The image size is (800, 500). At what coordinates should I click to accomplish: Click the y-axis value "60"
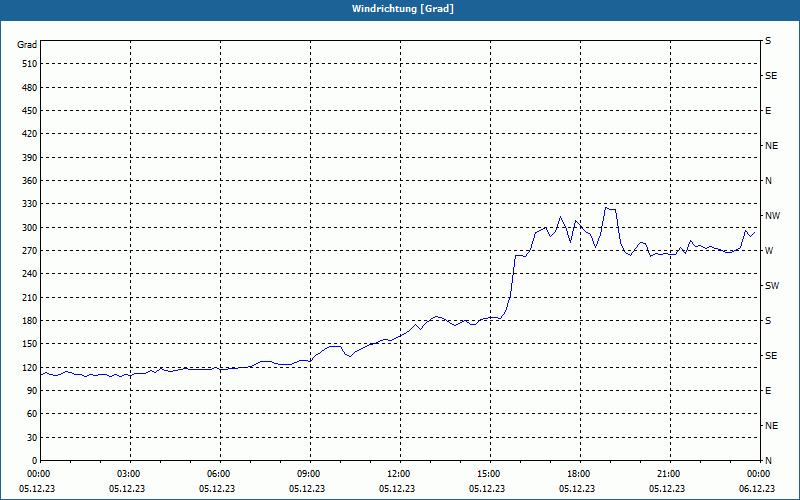point(32,414)
